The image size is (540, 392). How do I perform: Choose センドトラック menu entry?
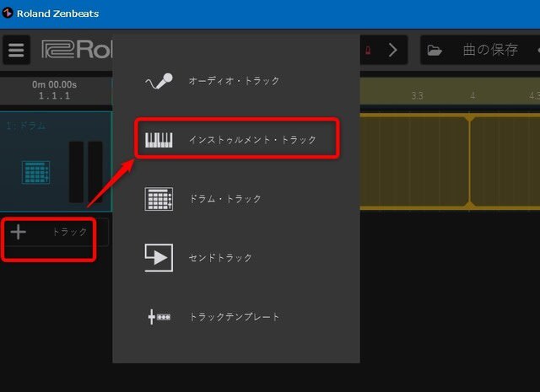220,258
